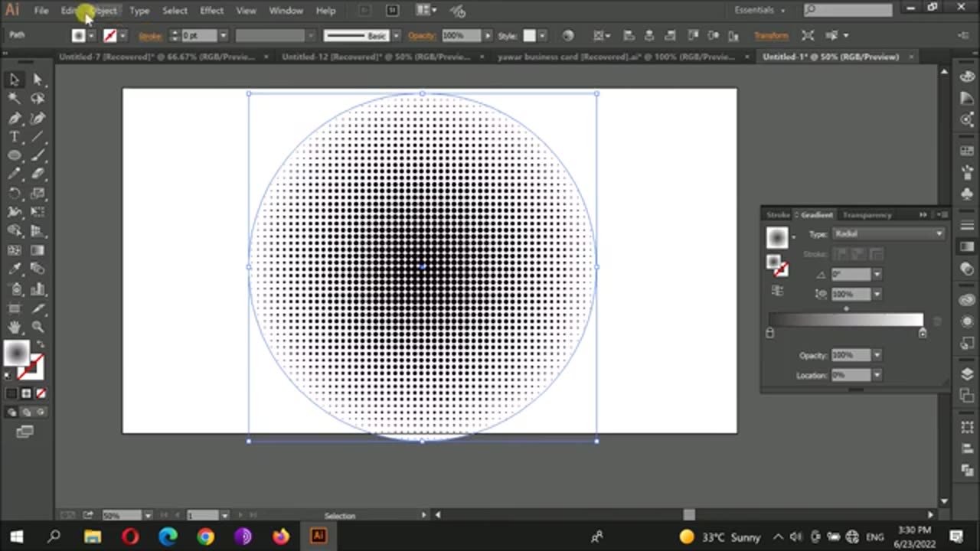Image resolution: width=980 pixels, height=551 pixels.
Task: Set paint mode to None
Action: [41, 393]
